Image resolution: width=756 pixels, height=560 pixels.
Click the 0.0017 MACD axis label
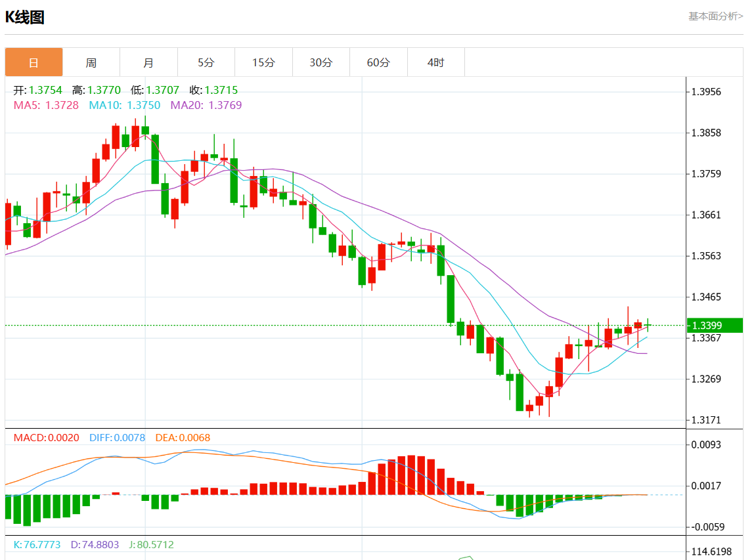pos(706,485)
